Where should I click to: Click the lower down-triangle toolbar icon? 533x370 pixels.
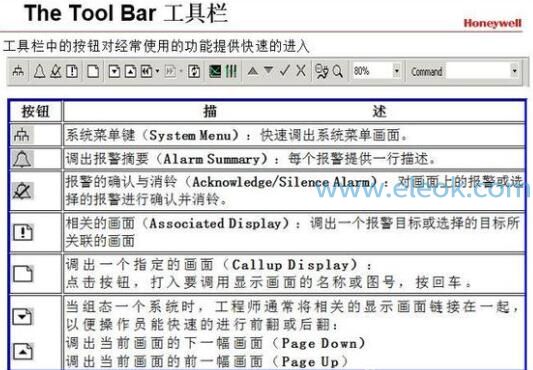pyautogui.click(x=269, y=70)
